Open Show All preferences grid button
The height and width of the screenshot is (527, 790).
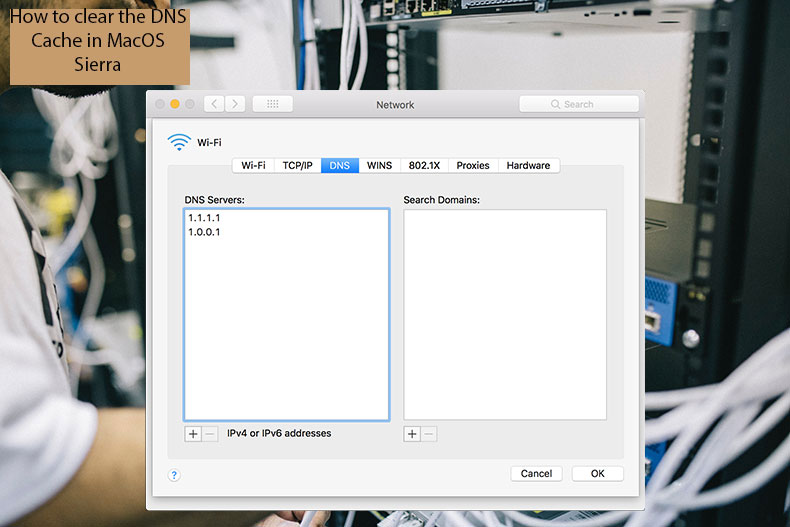[x=272, y=104]
